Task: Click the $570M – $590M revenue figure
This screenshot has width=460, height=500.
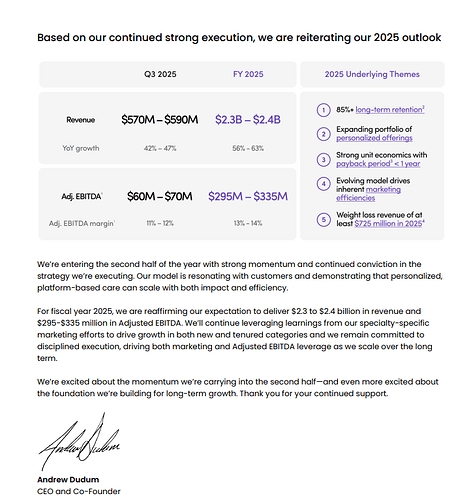Action: [160, 120]
